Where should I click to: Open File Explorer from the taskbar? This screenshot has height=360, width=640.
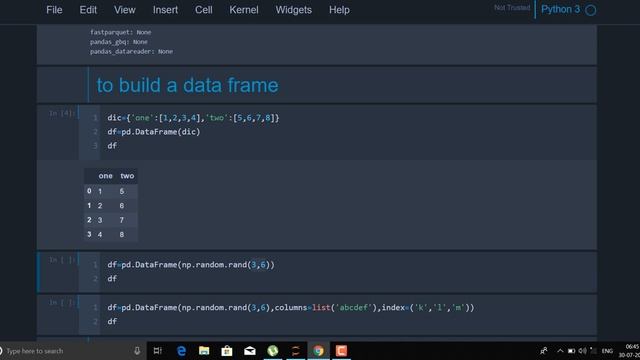click(x=204, y=351)
